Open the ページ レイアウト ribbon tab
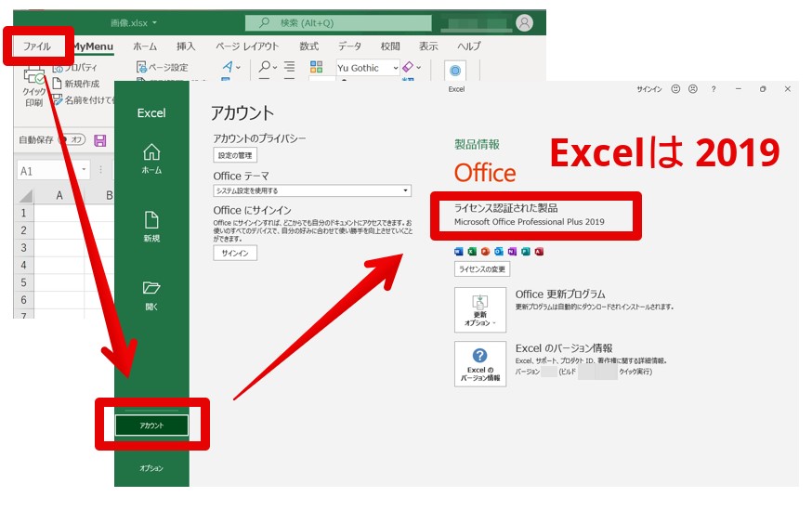 tap(247, 46)
